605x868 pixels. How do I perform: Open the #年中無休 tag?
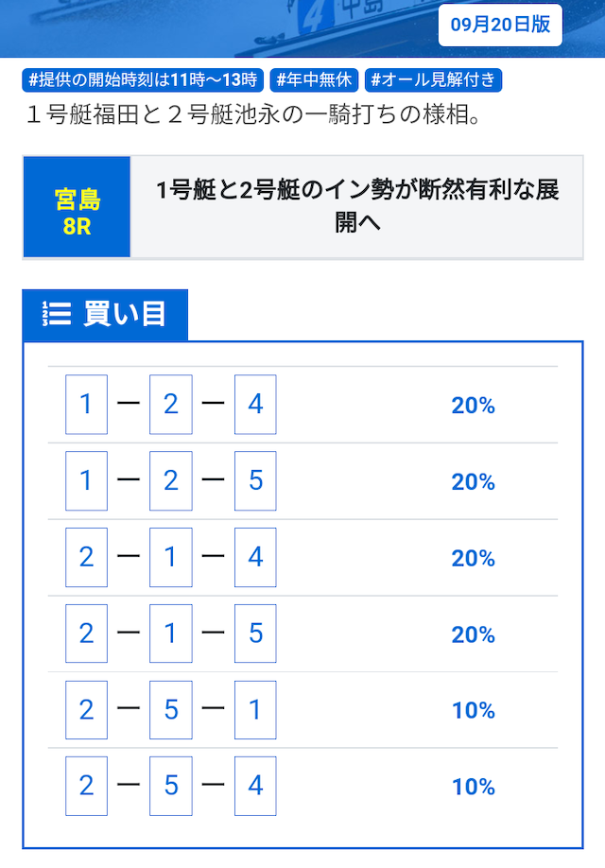pos(314,80)
